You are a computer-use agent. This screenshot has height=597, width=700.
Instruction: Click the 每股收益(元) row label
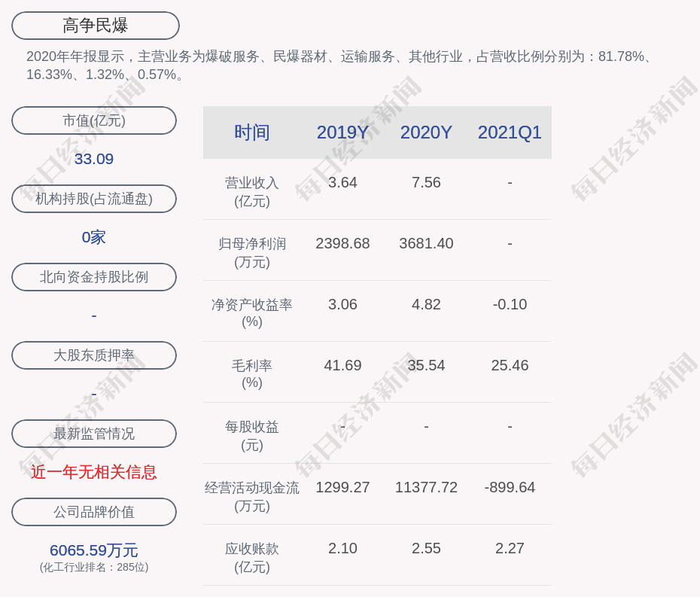click(252, 436)
